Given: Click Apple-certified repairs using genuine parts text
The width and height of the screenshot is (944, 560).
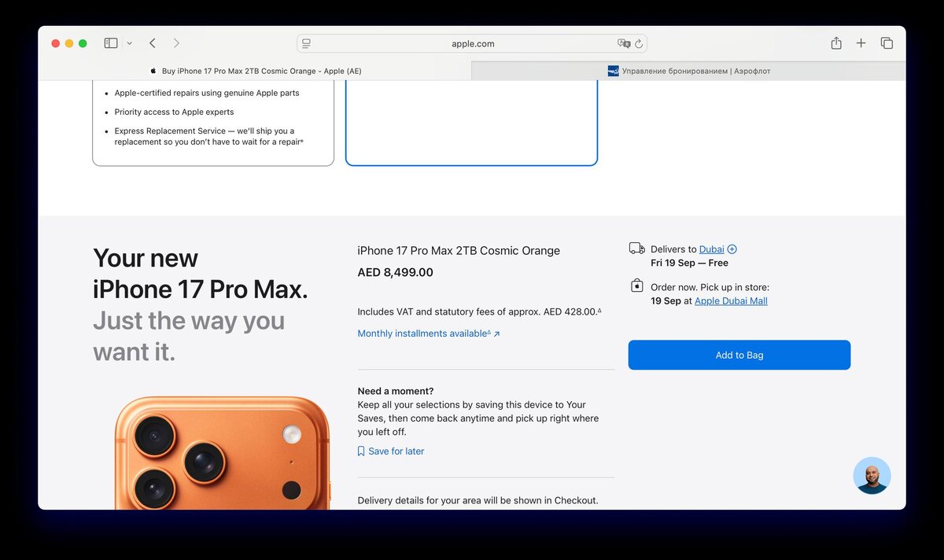Looking at the screenshot, I should pos(207,93).
